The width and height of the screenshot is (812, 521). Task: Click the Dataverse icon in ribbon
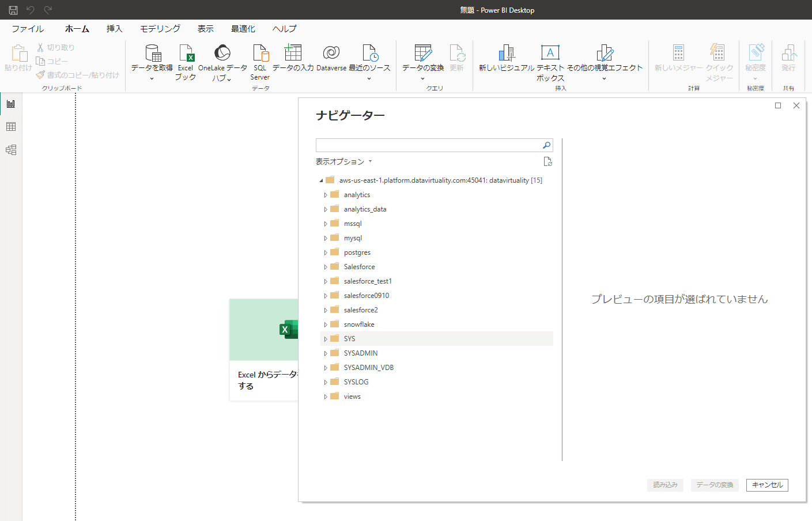331,54
